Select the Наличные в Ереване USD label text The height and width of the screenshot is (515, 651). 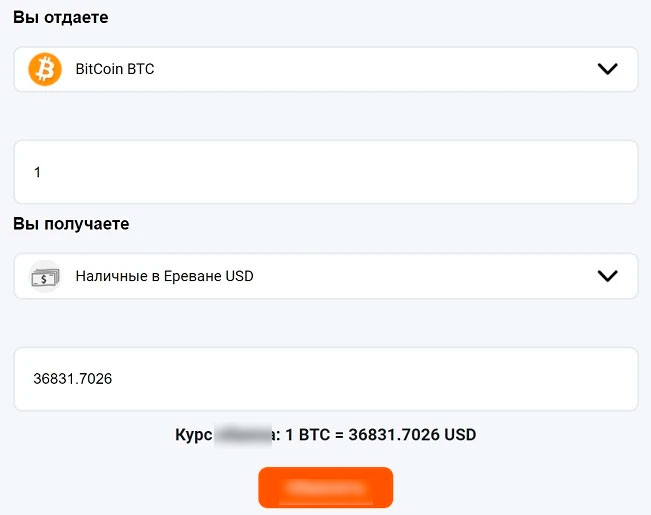click(165, 276)
